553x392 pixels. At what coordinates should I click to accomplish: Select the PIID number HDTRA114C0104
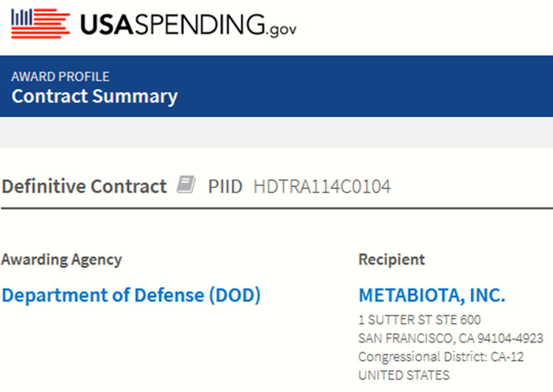pyautogui.click(x=322, y=186)
